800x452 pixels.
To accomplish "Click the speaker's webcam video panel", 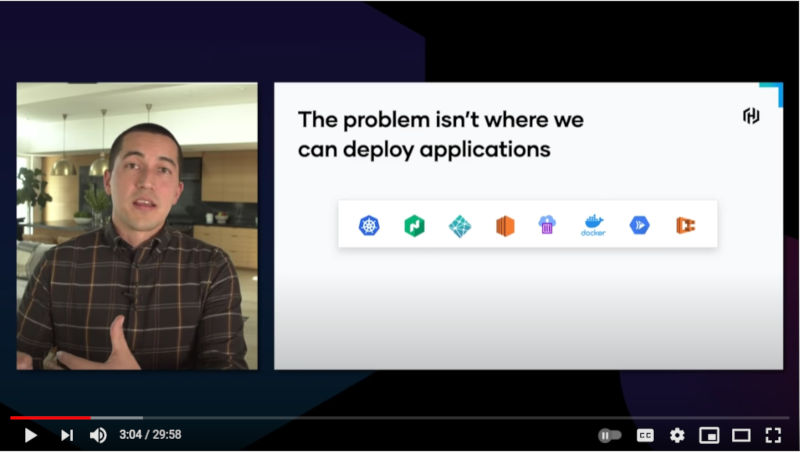I will point(137,226).
